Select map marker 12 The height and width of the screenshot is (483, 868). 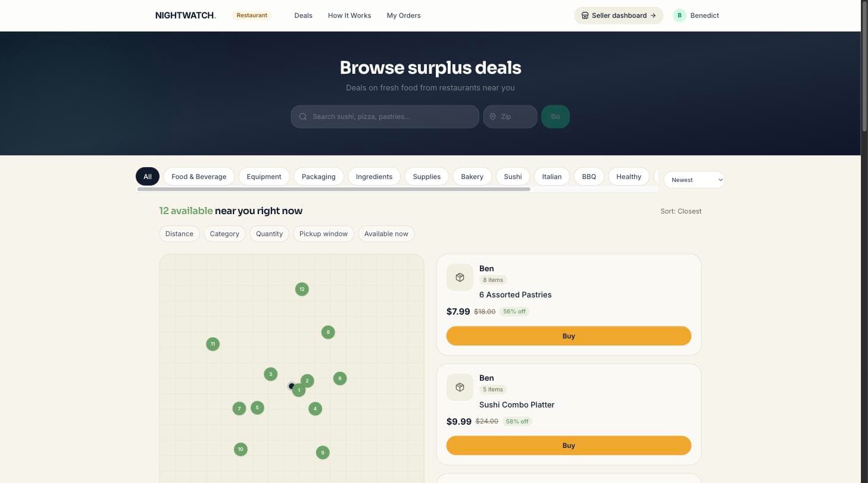[302, 289]
